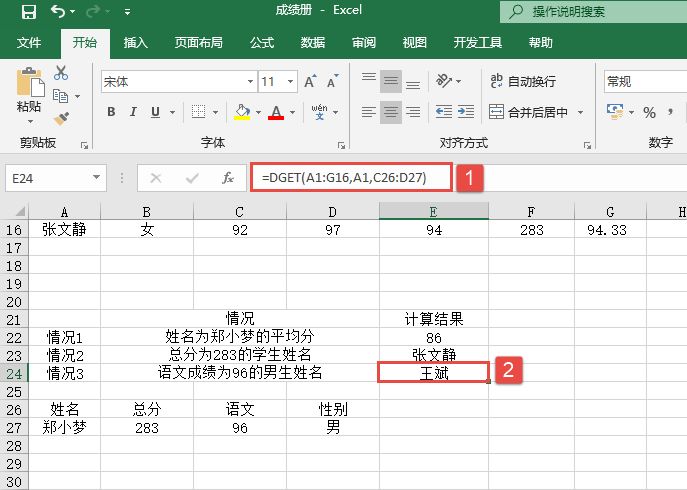Open the Name Box dropdown arrow

(x=96, y=178)
